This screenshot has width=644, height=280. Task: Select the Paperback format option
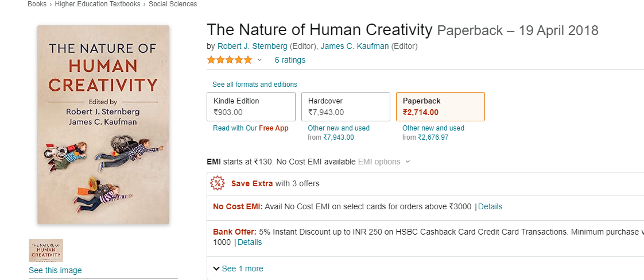click(440, 106)
